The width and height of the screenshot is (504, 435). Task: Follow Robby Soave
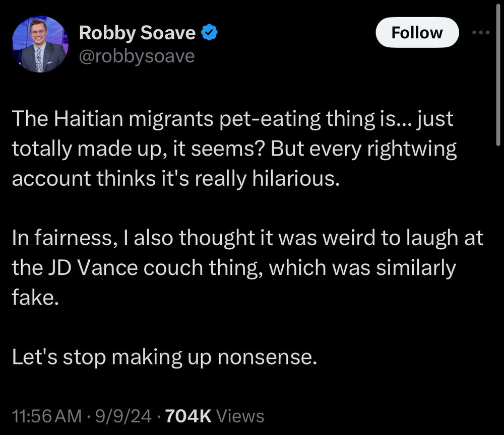[x=417, y=33]
